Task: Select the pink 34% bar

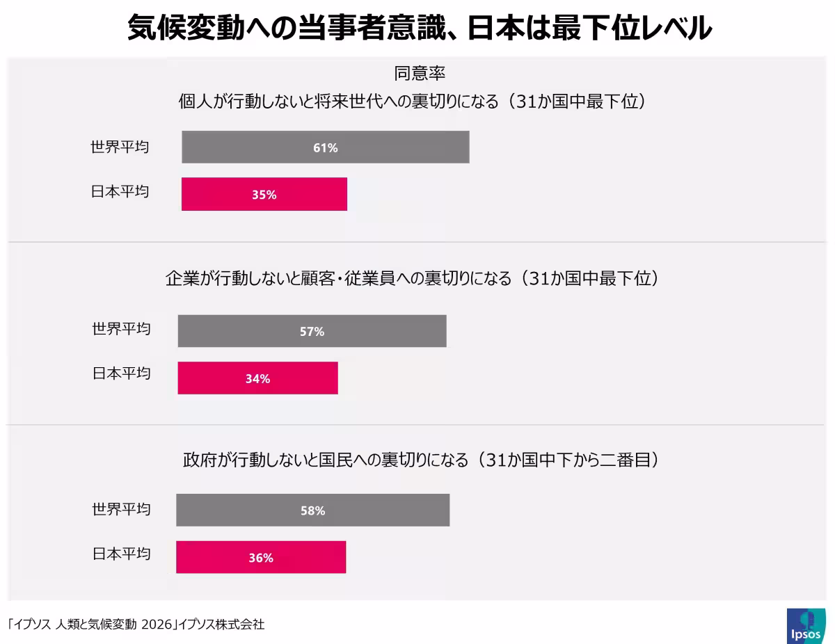Action: [257, 378]
